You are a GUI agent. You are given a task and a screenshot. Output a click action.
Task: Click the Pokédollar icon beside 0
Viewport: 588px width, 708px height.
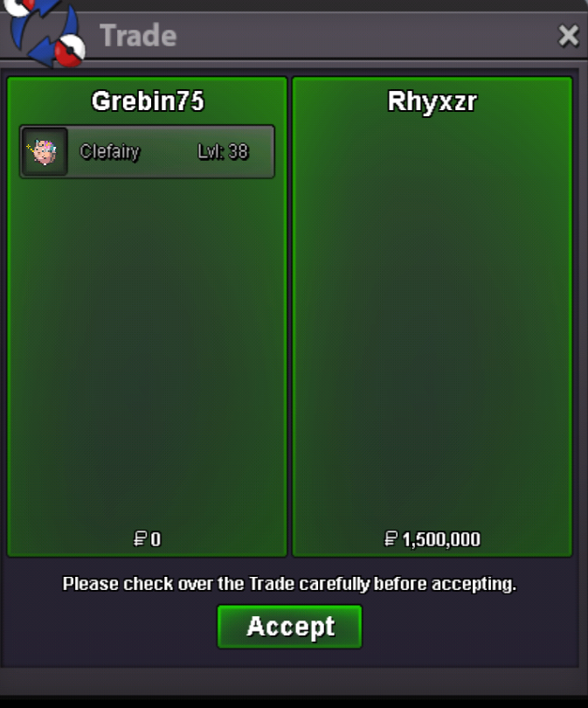point(140,538)
